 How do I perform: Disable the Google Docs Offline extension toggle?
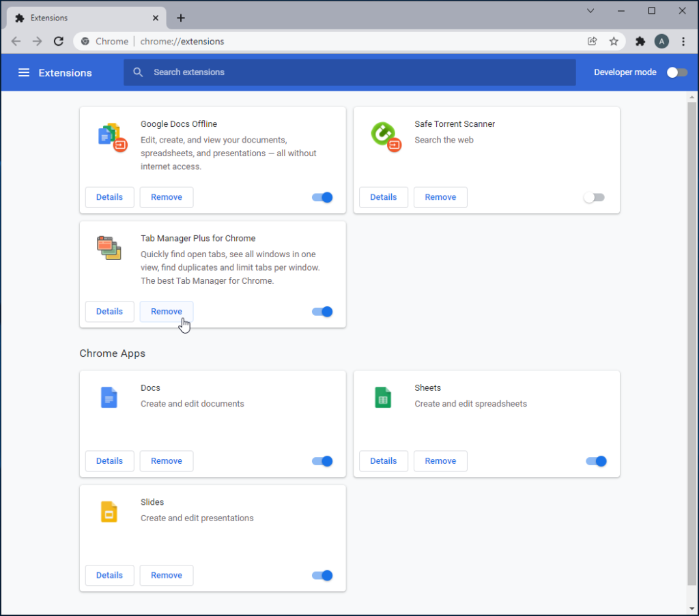322,197
